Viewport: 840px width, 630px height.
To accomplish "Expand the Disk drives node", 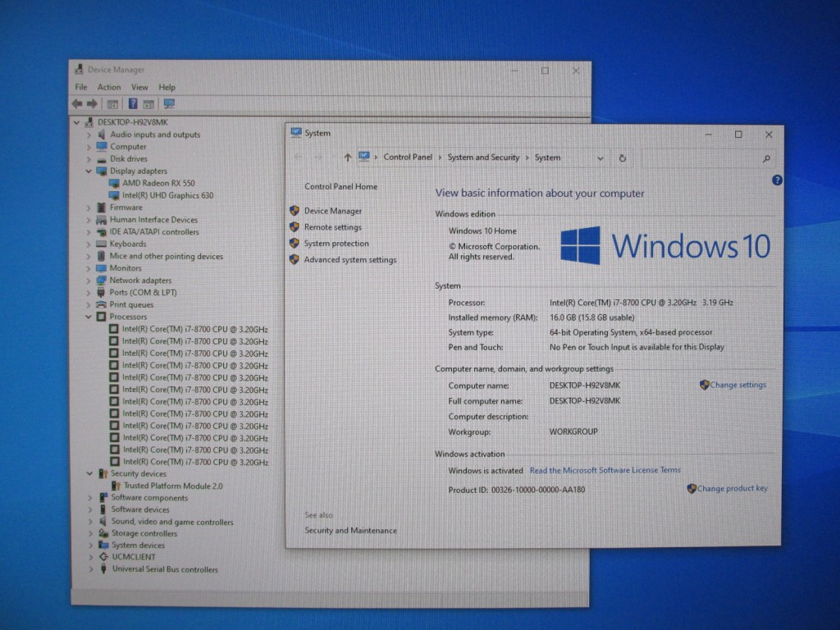I will 89,158.
